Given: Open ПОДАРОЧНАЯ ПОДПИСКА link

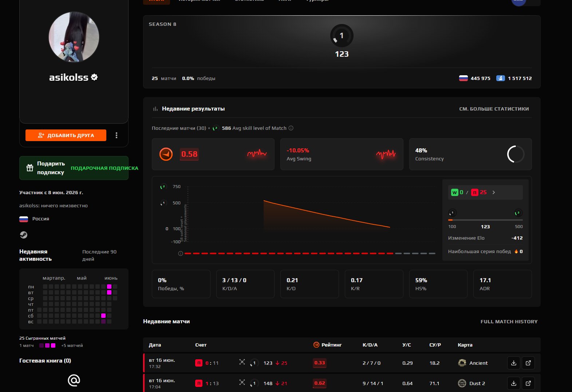Looking at the screenshot, I should [x=104, y=168].
